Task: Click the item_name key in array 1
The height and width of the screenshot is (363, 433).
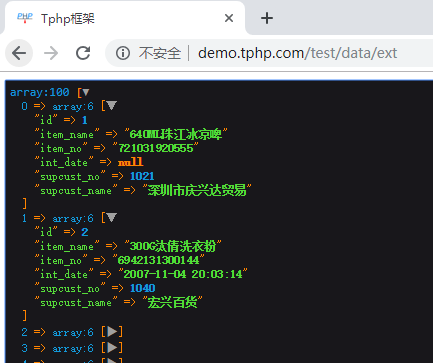Action: pos(67,246)
